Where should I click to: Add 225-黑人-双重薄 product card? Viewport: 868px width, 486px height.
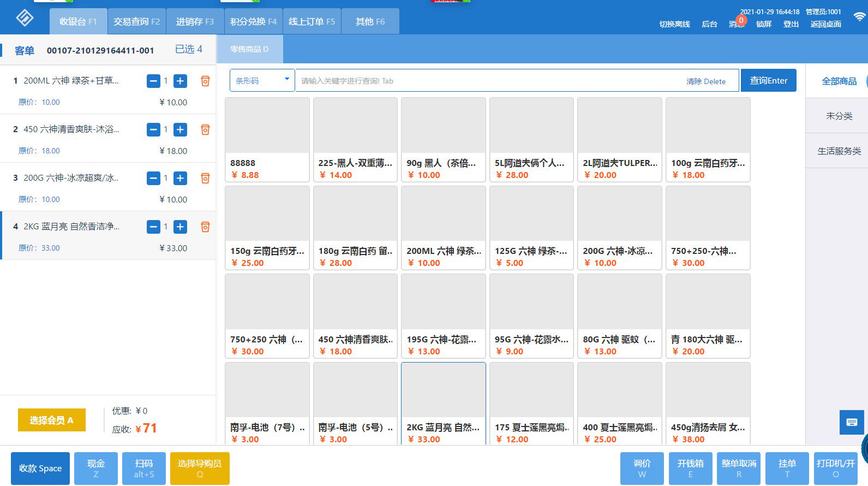click(355, 140)
